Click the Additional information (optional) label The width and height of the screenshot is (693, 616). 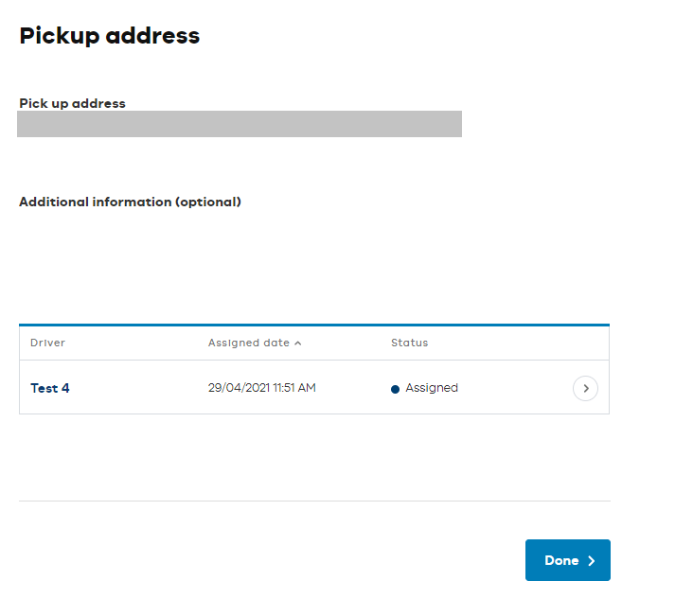[130, 202]
